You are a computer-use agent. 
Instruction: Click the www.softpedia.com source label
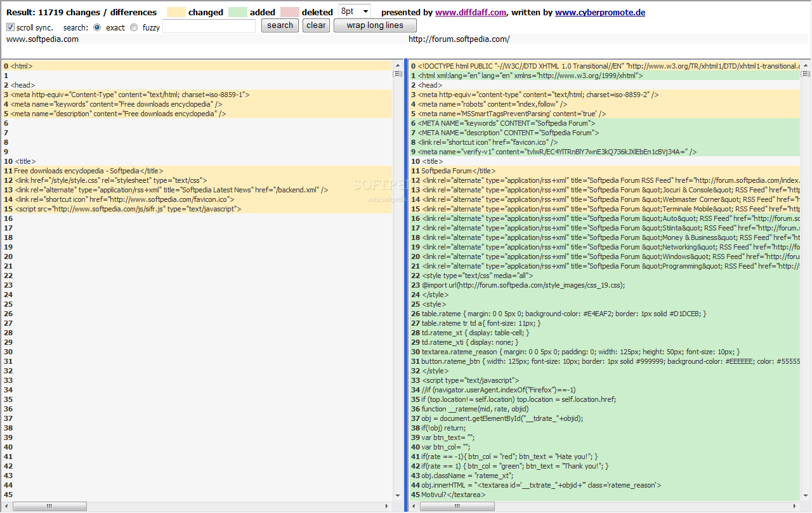click(x=43, y=39)
